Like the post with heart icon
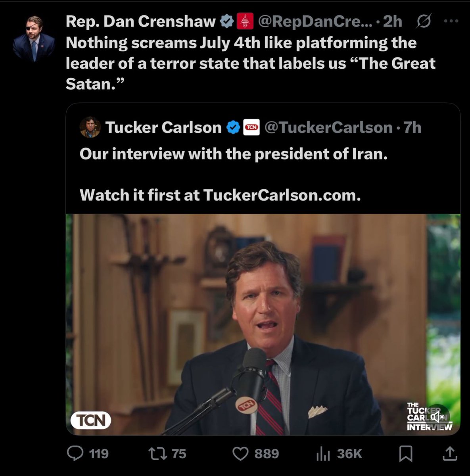Viewport: 470px width, 476px height. 240,453
